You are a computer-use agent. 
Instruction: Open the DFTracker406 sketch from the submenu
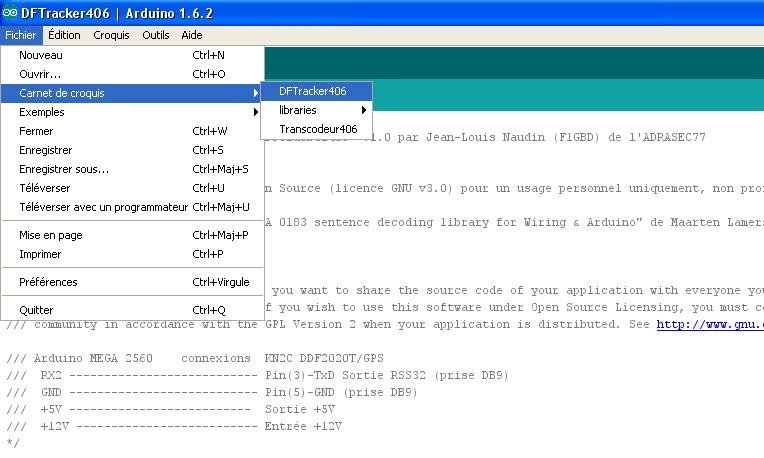[317, 91]
